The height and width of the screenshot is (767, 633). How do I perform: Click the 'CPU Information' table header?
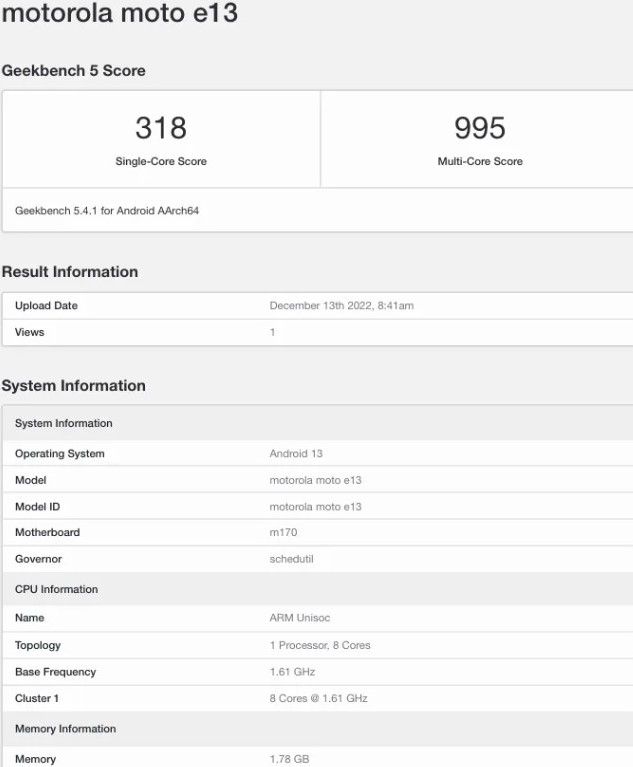[317, 589]
